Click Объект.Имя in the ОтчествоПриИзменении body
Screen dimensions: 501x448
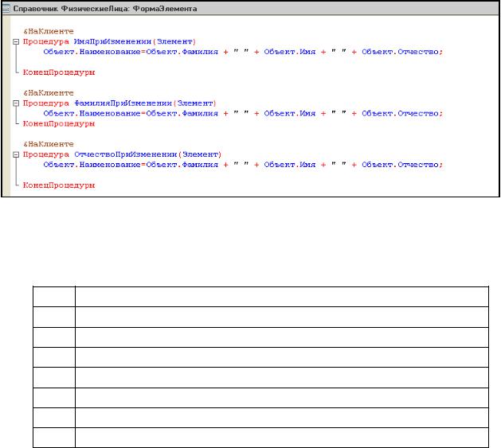point(290,165)
